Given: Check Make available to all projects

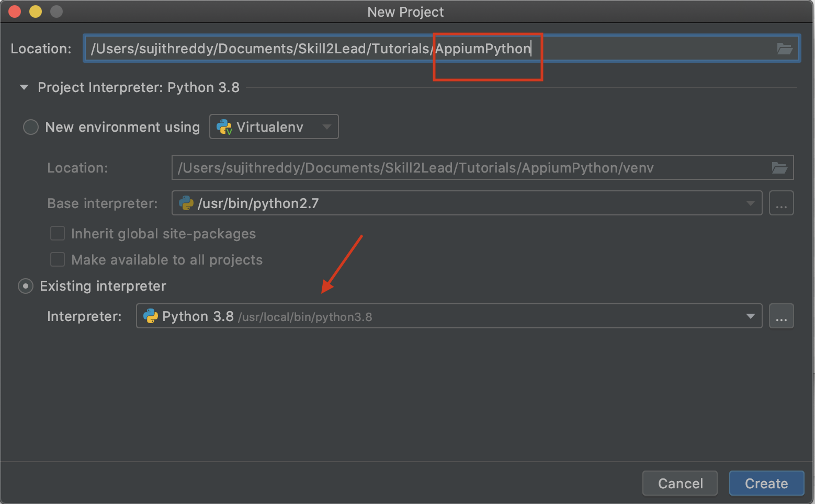Looking at the screenshot, I should (58, 259).
